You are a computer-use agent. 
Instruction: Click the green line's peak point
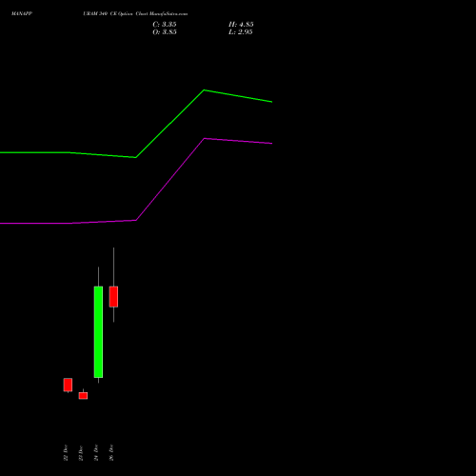204,90
